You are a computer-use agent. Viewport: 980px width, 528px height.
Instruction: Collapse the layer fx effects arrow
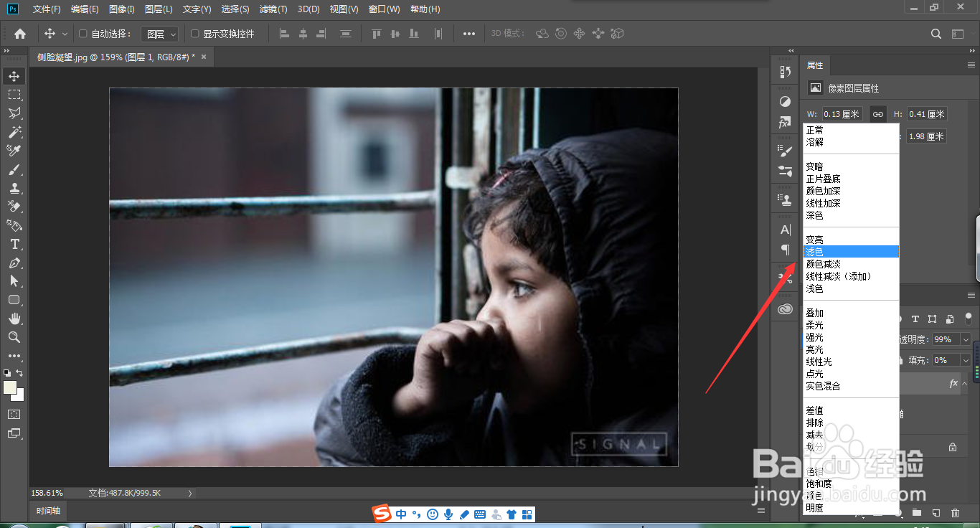click(x=965, y=385)
